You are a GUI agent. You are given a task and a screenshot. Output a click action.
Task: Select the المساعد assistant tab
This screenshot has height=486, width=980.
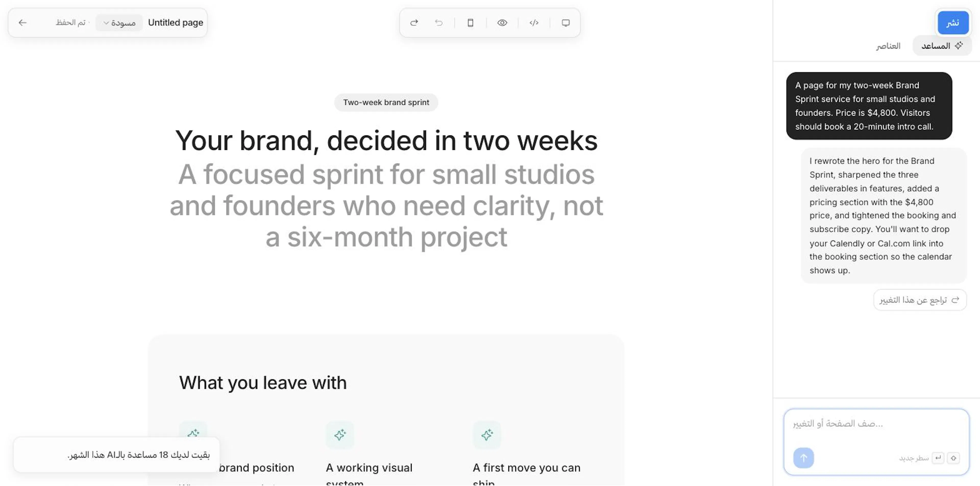(x=942, y=46)
